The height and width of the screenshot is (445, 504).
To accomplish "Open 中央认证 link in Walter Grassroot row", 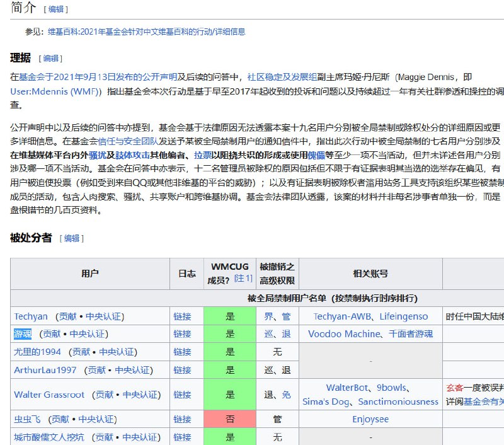I will click(140, 395).
